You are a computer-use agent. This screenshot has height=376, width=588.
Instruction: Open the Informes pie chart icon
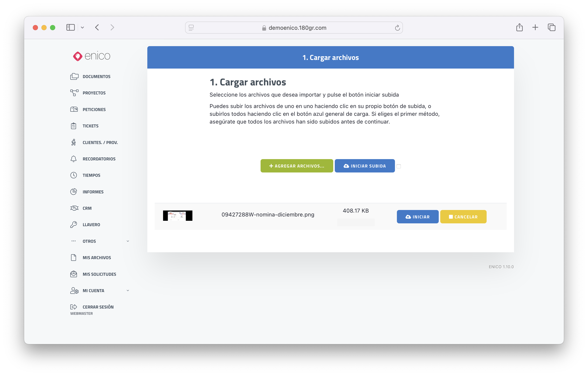[x=74, y=192]
